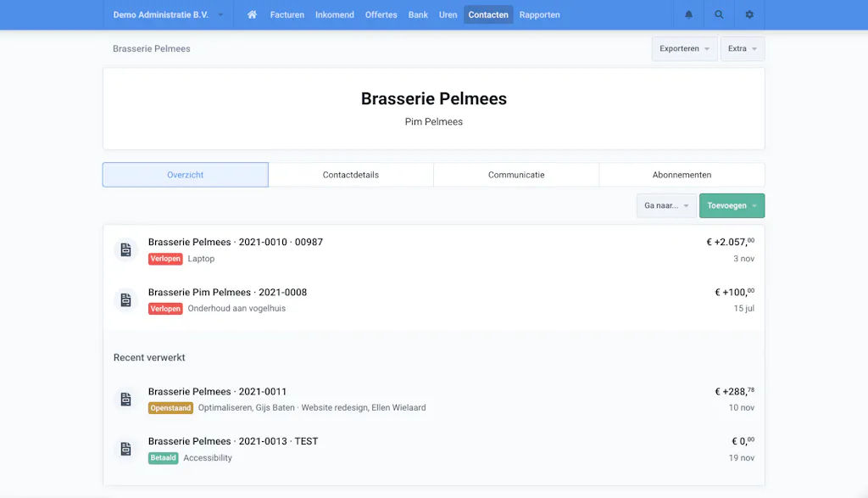Screen dimensions: 868x498
Task: Switch company via Demo Administratie B.V. selector
Action: coord(168,15)
